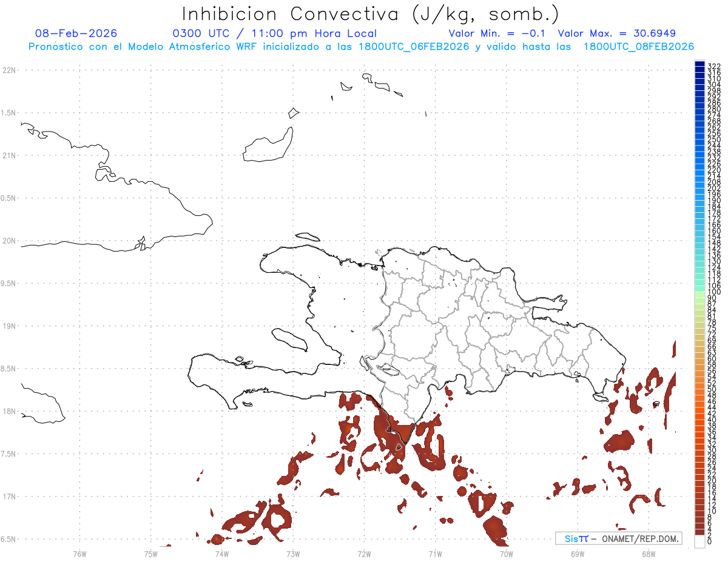Click the white 0 colorbar swatch

(x=699, y=541)
